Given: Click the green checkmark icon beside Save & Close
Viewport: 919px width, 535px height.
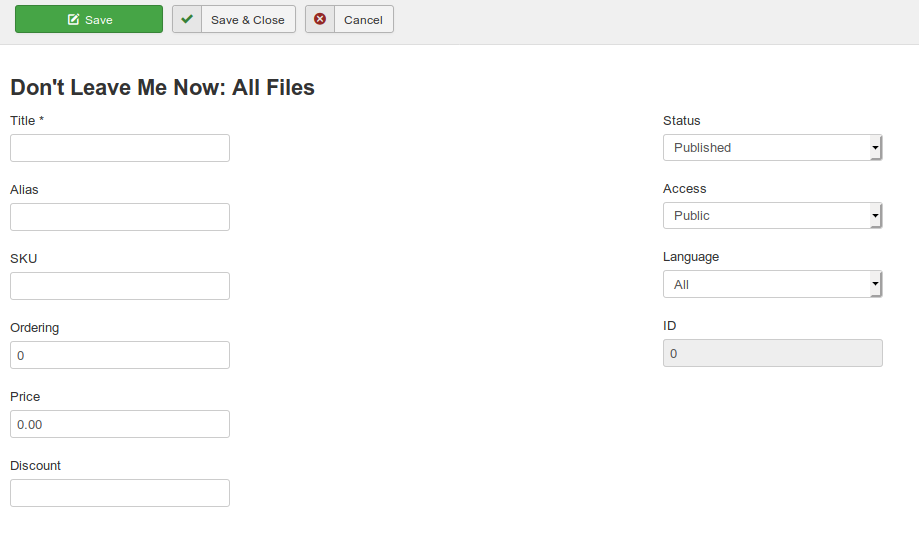Looking at the screenshot, I should tap(187, 19).
